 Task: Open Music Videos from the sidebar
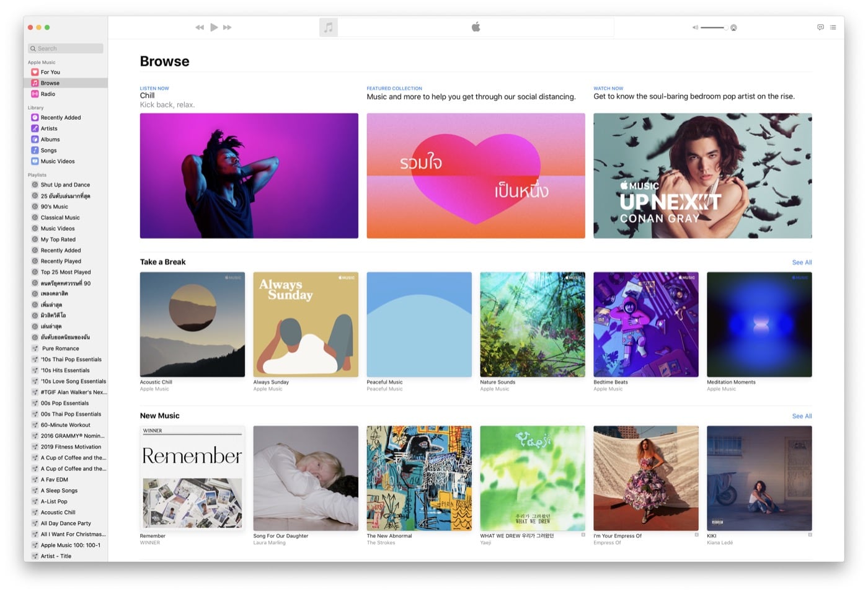point(57,161)
